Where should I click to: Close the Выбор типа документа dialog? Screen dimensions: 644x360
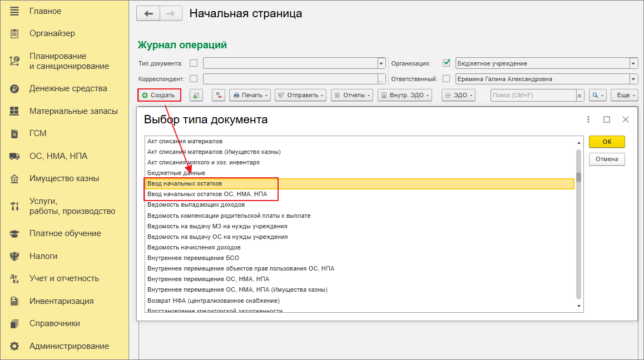point(626,119)
